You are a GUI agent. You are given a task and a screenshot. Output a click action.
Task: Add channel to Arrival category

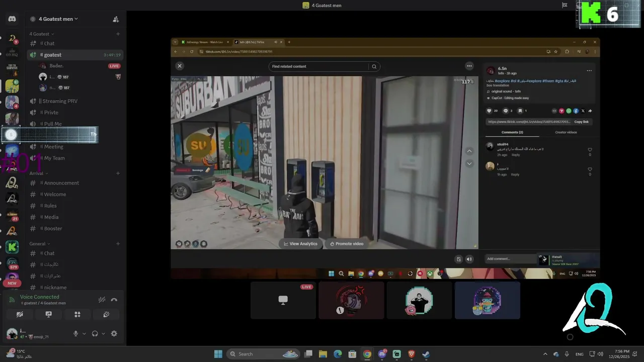[x=118, y=173]
